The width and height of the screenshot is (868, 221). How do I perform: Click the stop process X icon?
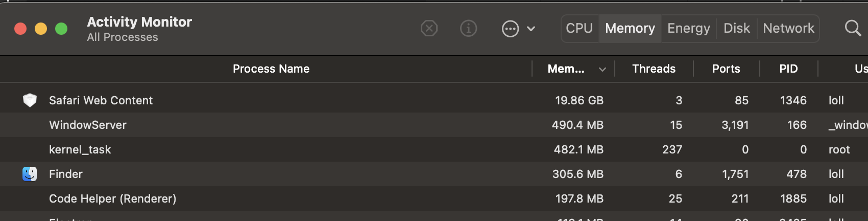click(x=429, y=29)
